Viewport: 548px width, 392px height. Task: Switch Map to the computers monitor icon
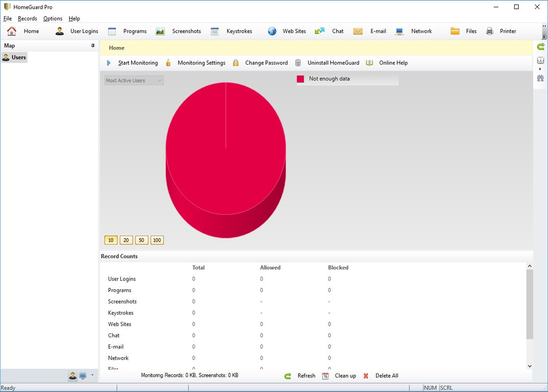tap(83, 376)
